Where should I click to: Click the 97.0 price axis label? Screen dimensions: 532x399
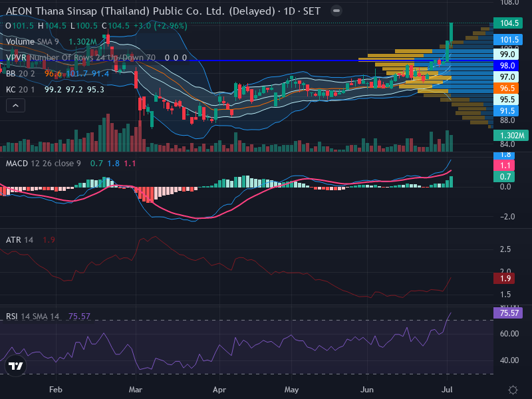(506, 77)
